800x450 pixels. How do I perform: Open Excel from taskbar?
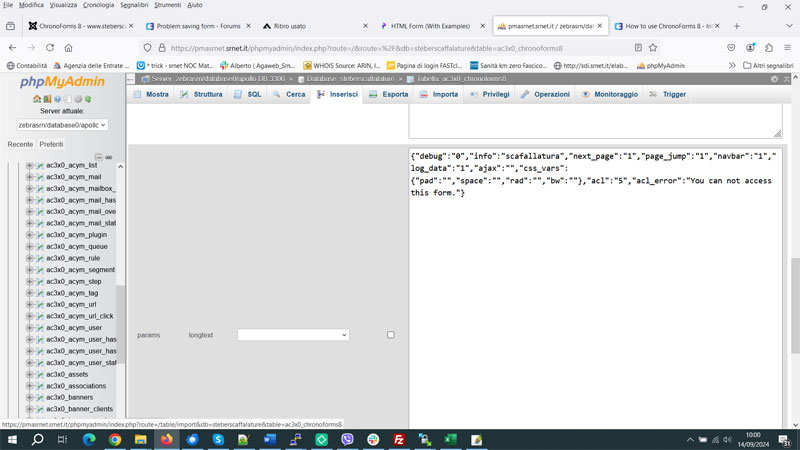pyautogui.click(x=451, y=439)
